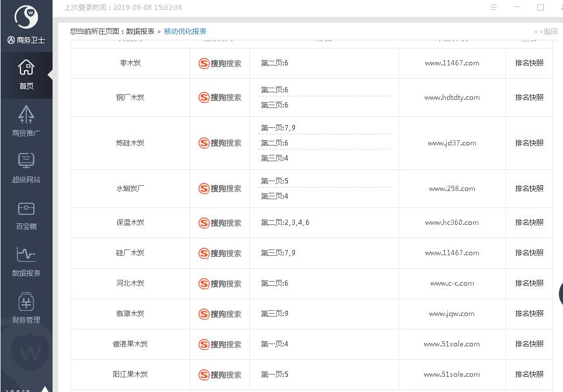Image resolution: width=563 pixels, height=392 pixels.
Task: Open the 首页 home icon in sidebar
Action: [x=26, y=74]
